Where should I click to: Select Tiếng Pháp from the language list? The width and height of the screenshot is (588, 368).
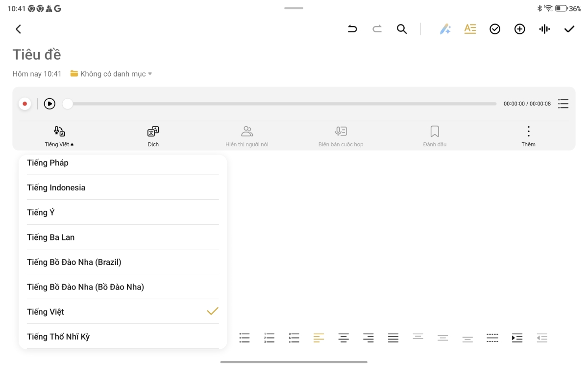(x=122, y=163)
